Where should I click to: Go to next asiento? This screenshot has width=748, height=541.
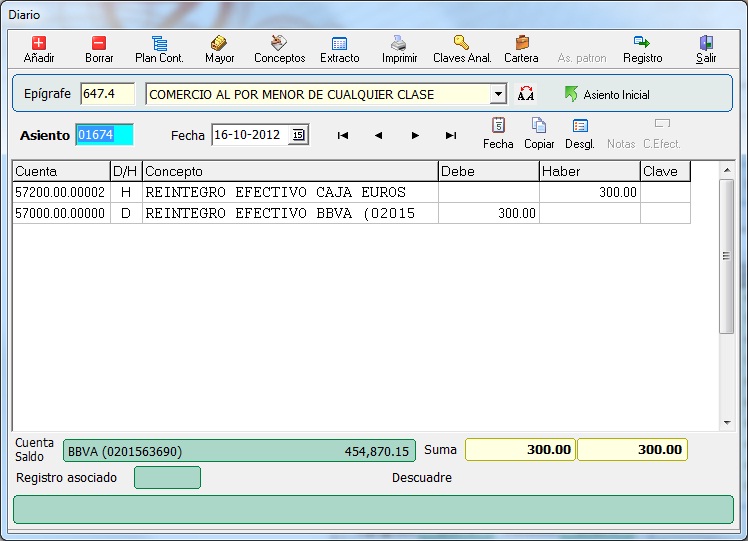[x=415, y=135]
